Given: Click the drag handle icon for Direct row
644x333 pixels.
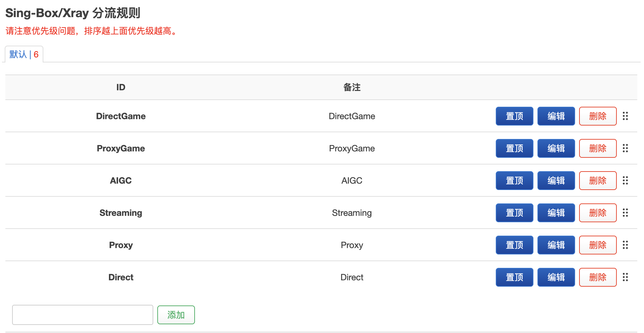Looking at the screenshot, I should 625,277.
